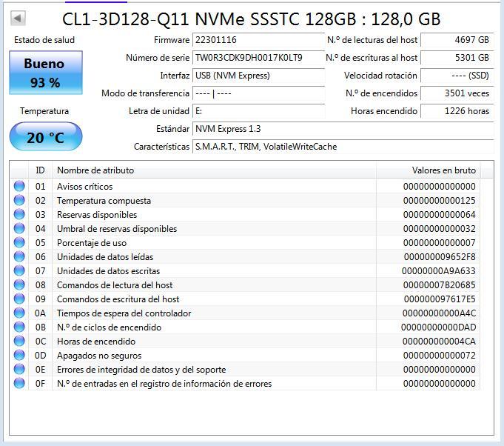Click raw value 0000000000DAD

pyautogui.click(x=438, y=327)
